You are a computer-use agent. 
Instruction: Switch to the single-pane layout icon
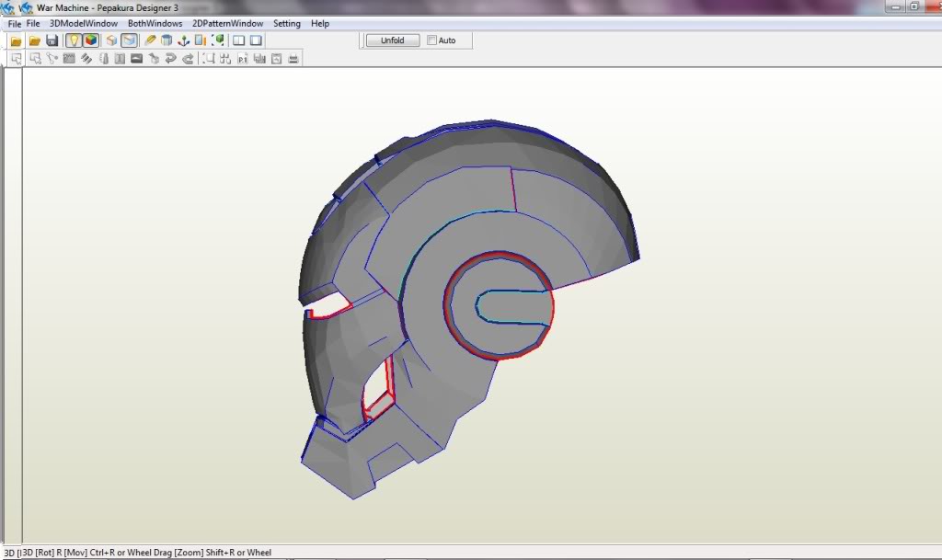pyautogui.click(x=256, y=40)
